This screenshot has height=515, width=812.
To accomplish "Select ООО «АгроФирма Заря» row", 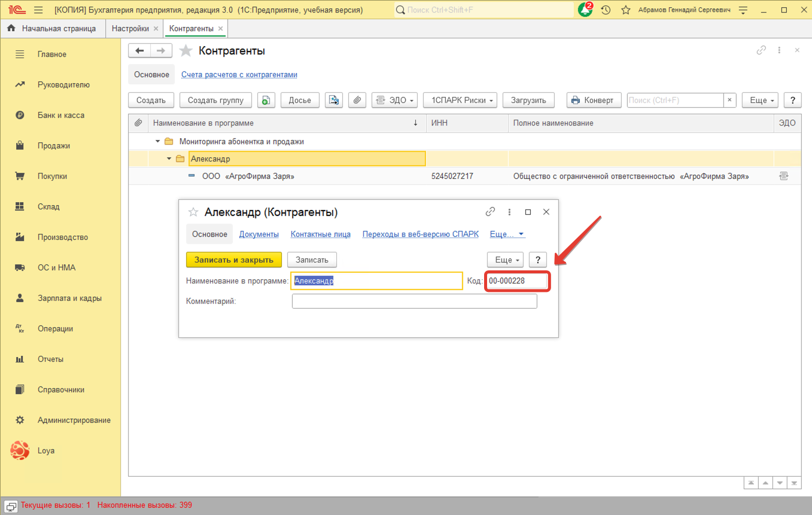I will pos(464,176).
